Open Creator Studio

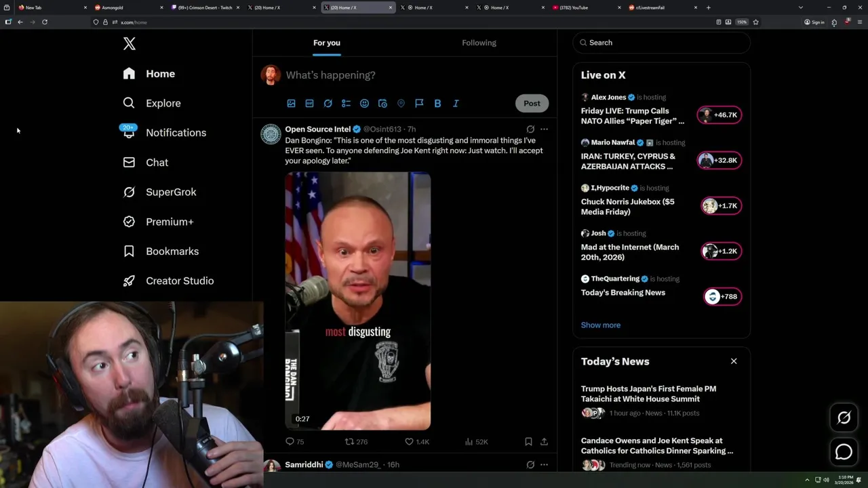168,281
